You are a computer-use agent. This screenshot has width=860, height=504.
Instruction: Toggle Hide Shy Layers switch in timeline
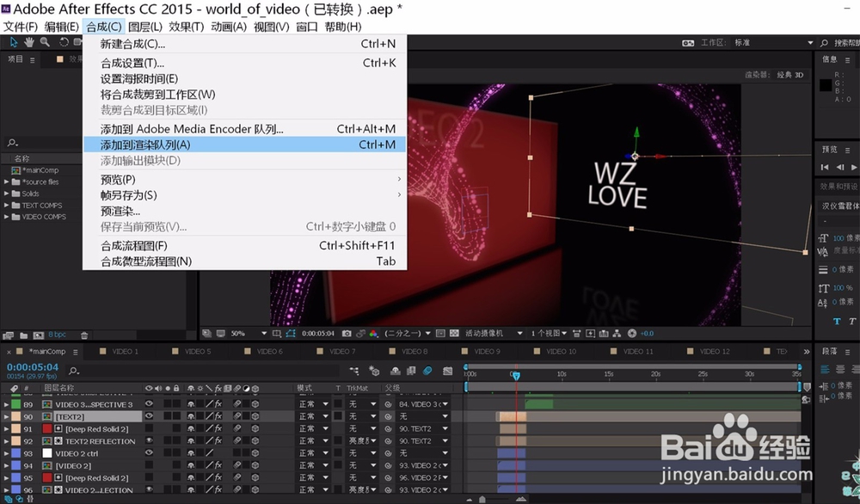(x=394, y=372)
